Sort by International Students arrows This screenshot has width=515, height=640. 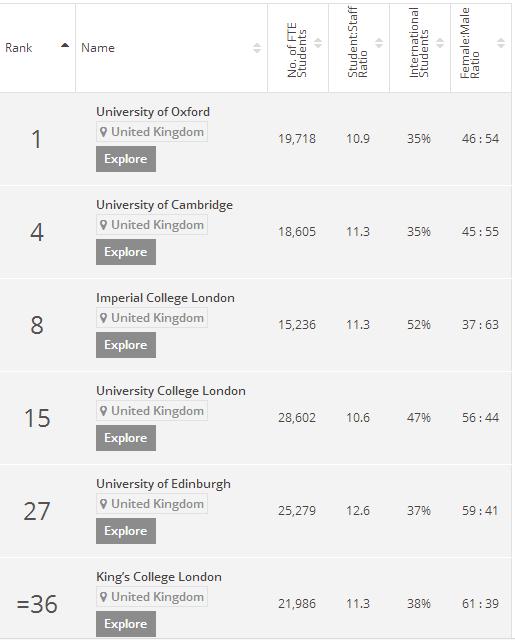click(440, 43)
